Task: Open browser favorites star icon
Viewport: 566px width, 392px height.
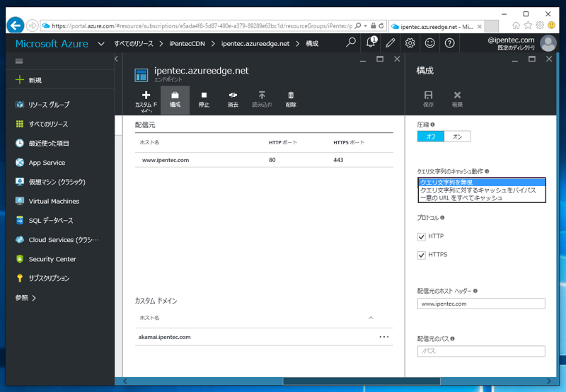Action: 528,25
